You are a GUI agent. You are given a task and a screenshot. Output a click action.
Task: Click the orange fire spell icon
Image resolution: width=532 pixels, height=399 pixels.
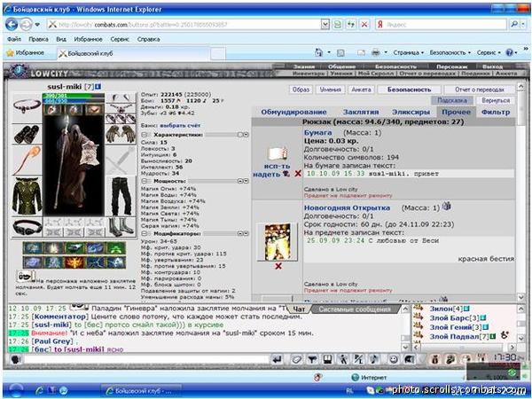(74, 262)
